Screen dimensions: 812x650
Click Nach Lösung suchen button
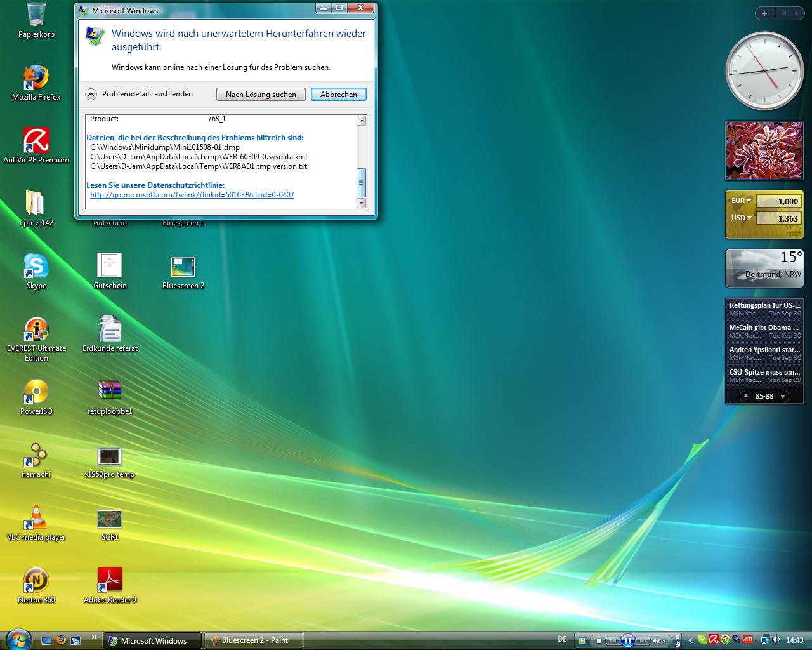click(261, 94)
